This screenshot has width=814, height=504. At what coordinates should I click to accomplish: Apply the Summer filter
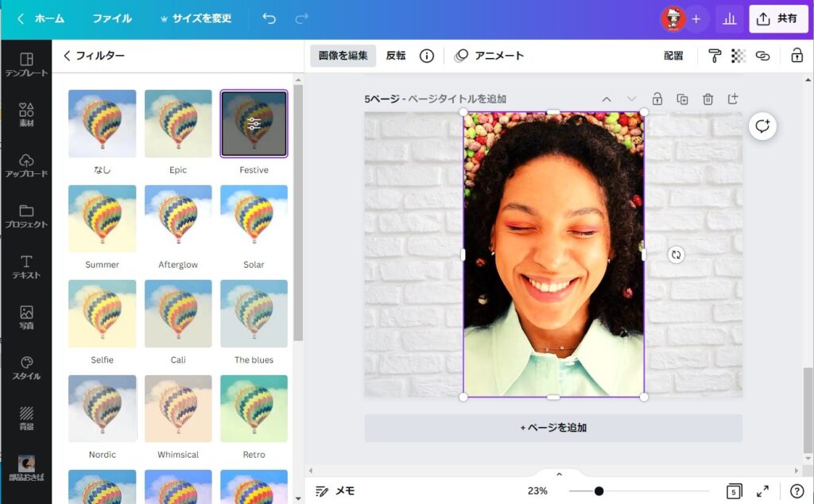pos(103,219)
